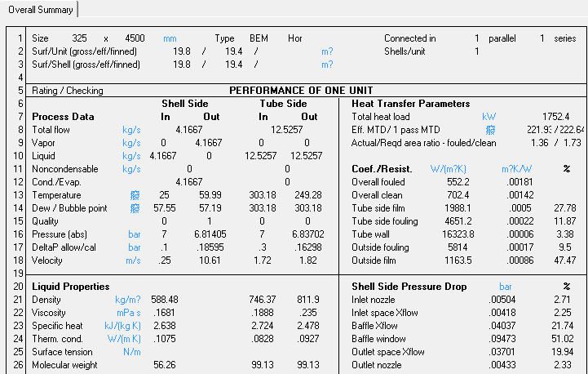Click the shell size value 325

(x=79, y=38)
